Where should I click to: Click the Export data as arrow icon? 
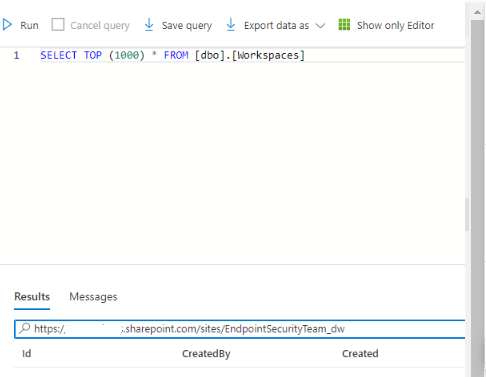click(231, 25)
